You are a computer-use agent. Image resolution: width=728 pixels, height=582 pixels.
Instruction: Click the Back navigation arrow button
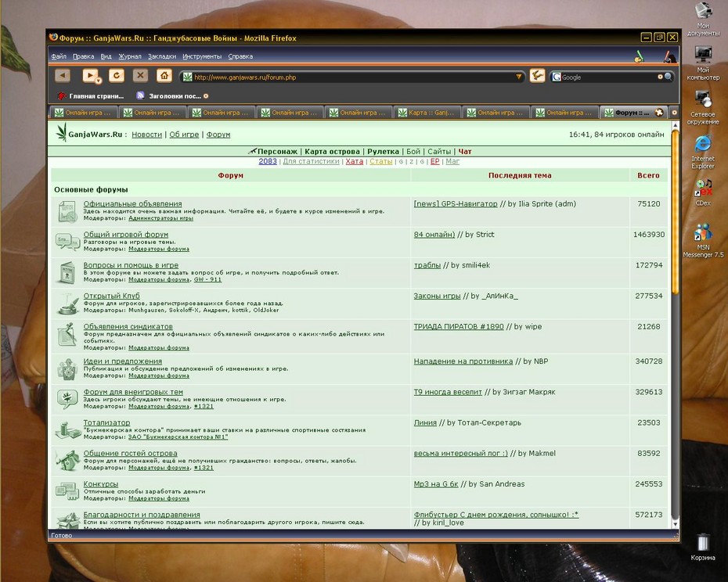click(x=62, y=75)
